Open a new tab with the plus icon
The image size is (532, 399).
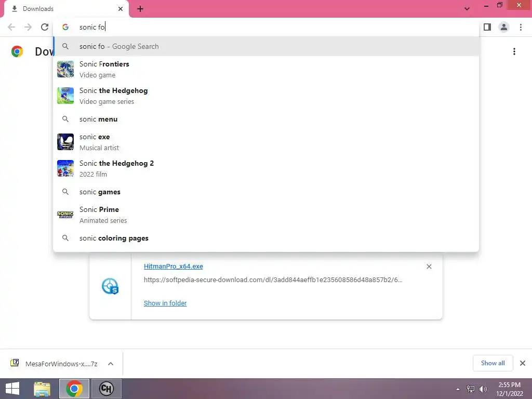pos(140,9)
